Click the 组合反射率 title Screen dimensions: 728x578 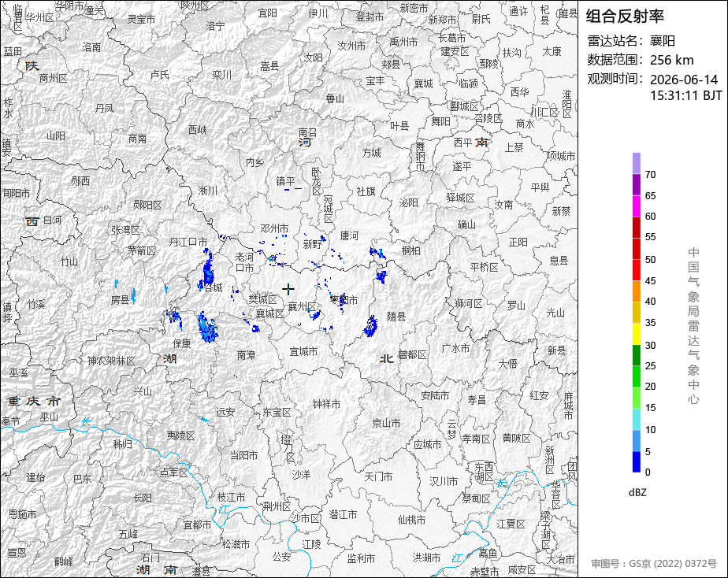pyautogui.click(x=625, y=17)
